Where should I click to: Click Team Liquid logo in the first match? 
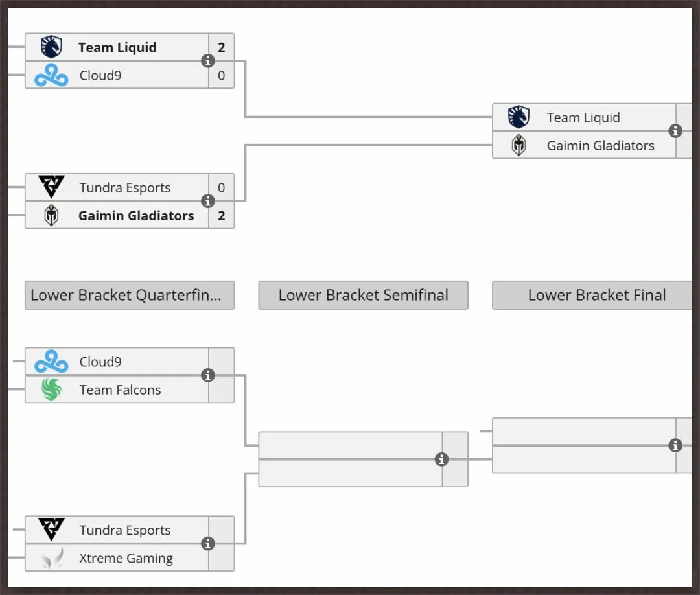click(x=51, y=47)
